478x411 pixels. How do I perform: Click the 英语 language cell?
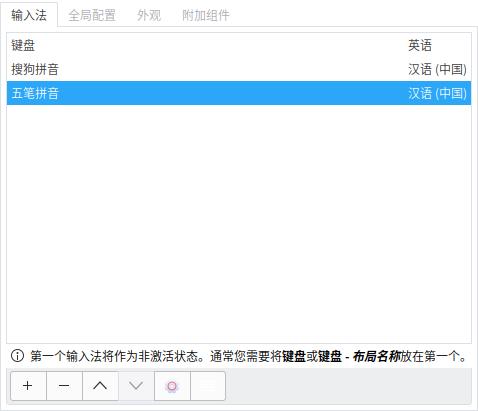coord(420,45)
